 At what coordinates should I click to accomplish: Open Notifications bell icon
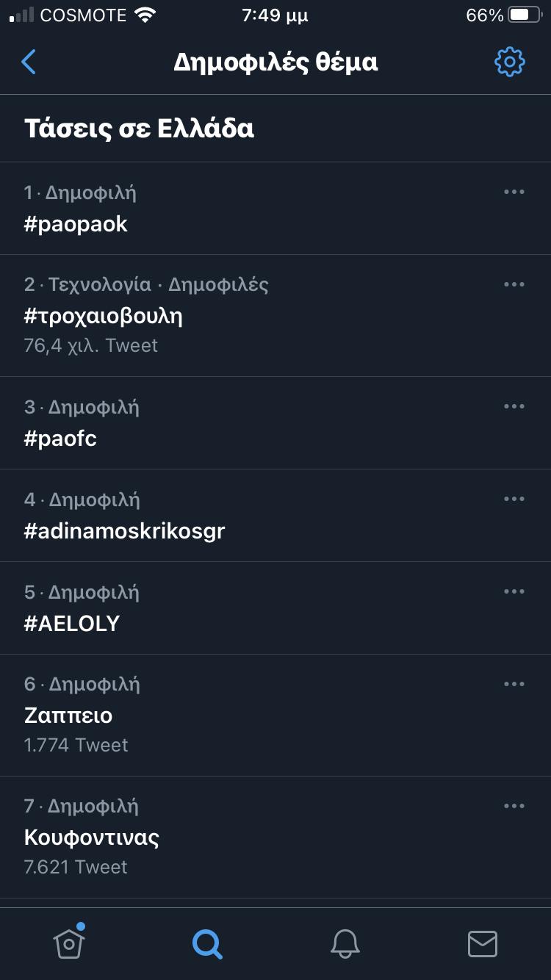pyautogui.click(x=345, y=943)
